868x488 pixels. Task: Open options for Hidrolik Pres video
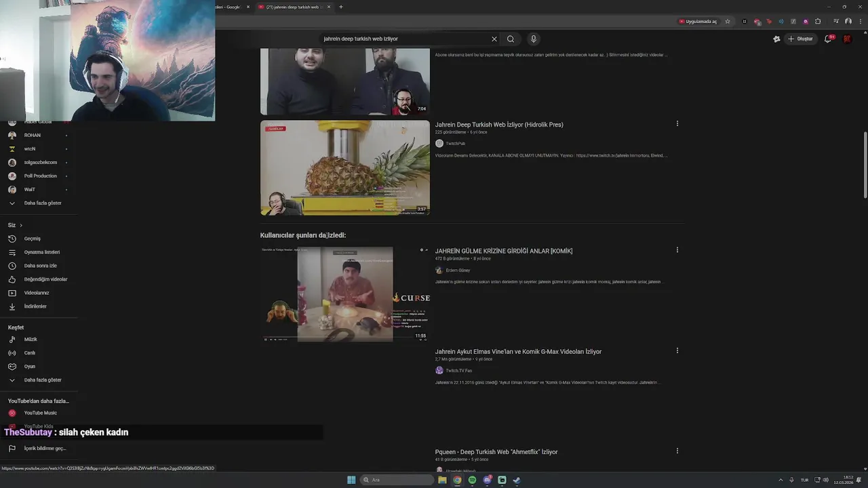click(x=677, y=123)
